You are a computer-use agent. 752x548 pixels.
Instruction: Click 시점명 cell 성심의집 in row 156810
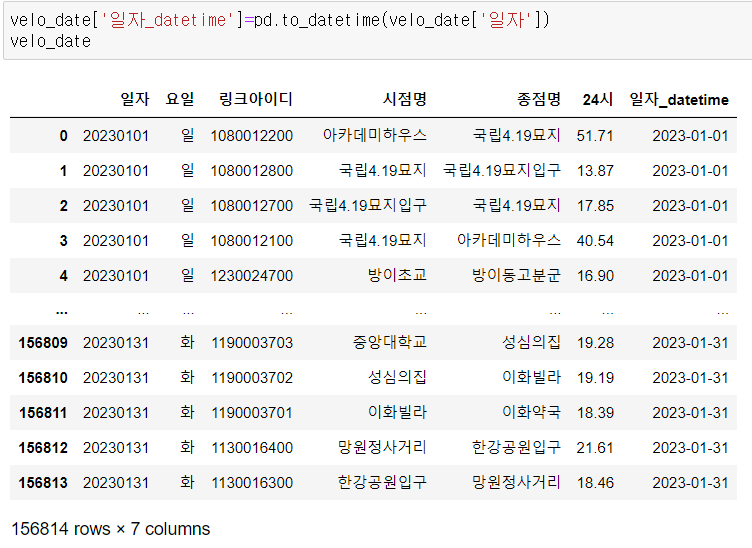coord(397,377)
